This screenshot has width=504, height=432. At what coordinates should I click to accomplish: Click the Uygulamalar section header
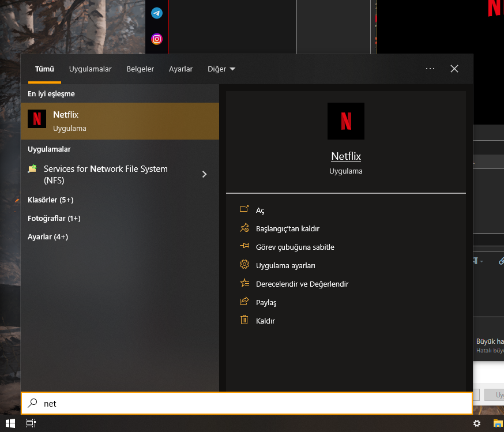(x=49, y=149)
